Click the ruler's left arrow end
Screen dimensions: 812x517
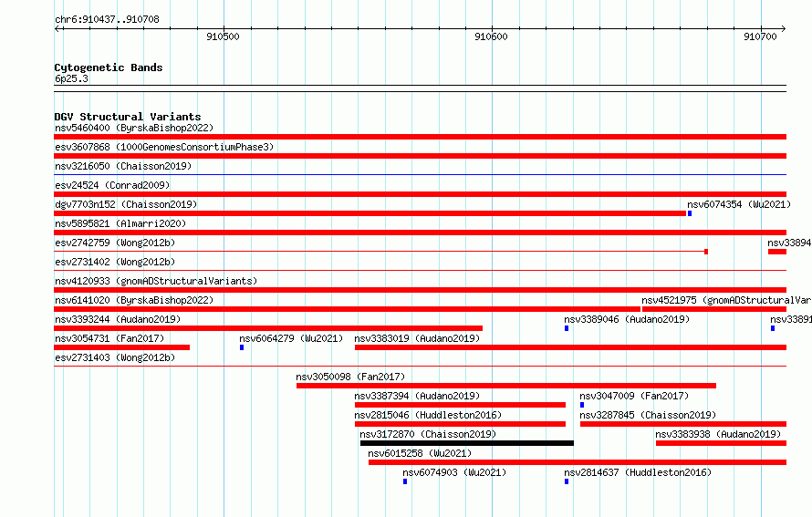57,28
